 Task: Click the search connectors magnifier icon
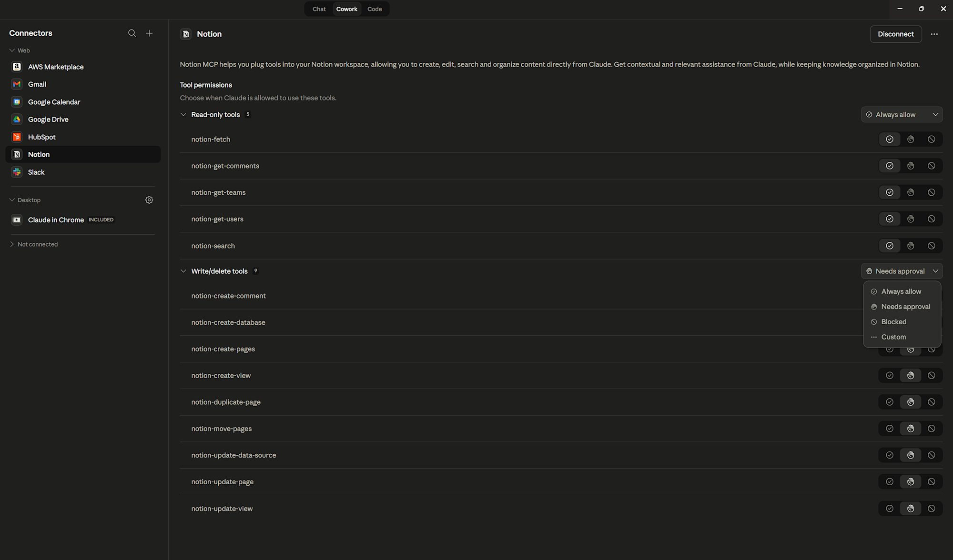coord(132,33)
